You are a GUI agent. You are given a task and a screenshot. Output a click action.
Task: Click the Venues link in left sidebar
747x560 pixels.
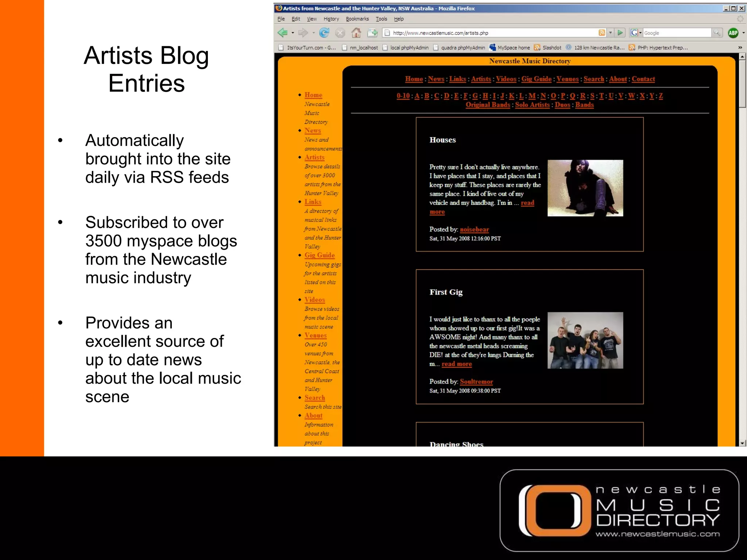pos(316,335)
